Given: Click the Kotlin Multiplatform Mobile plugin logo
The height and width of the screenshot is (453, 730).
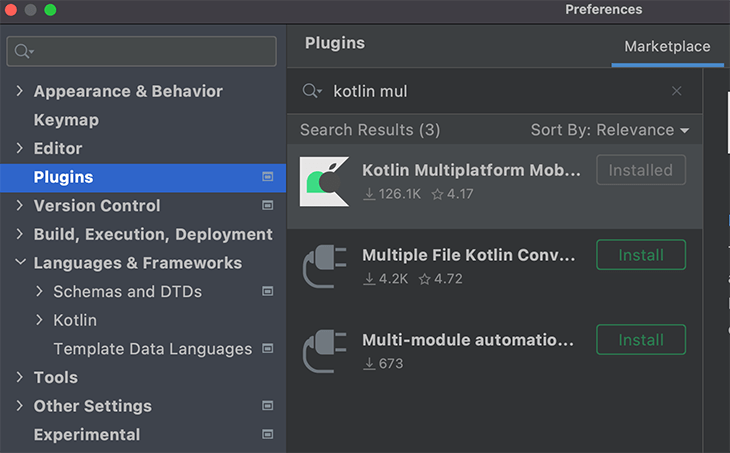Looking at the screenshot, I should [324, 182].
